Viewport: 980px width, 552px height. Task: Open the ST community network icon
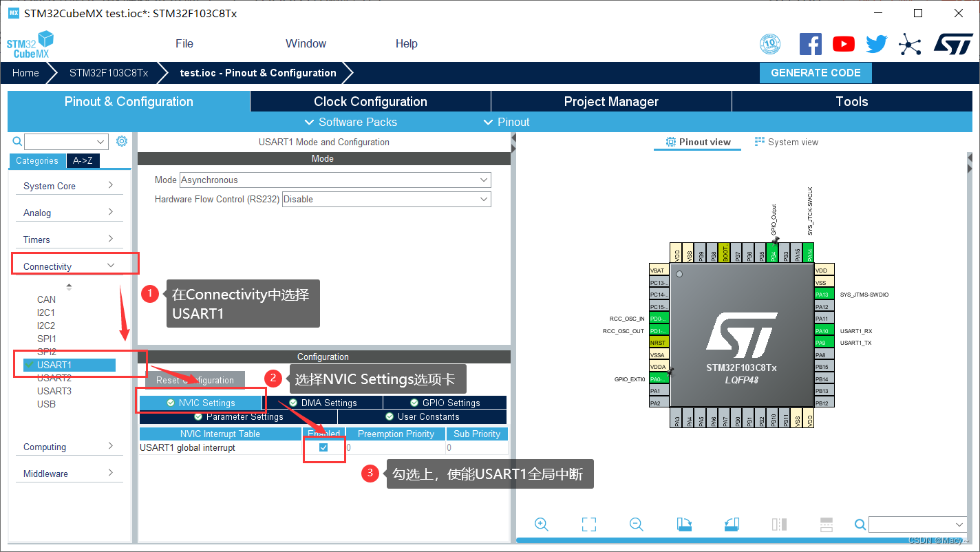click(x=909, y=45)
